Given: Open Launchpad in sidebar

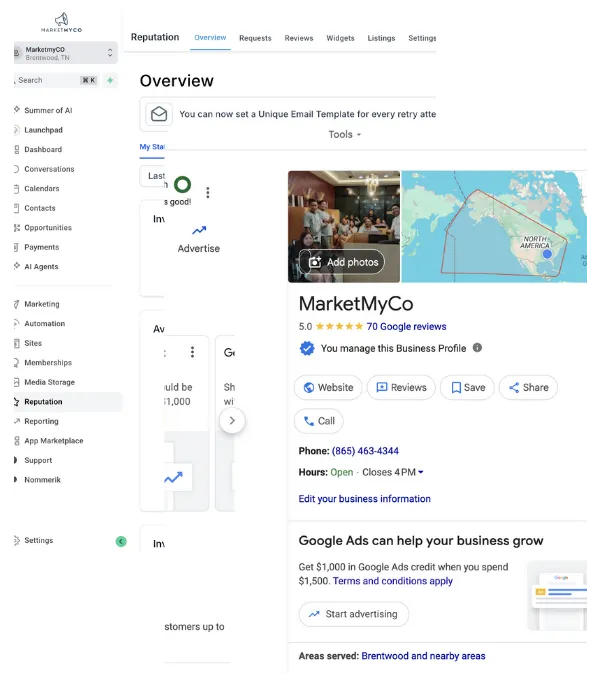Looking at the screenshot, I should tap(43, 130).
